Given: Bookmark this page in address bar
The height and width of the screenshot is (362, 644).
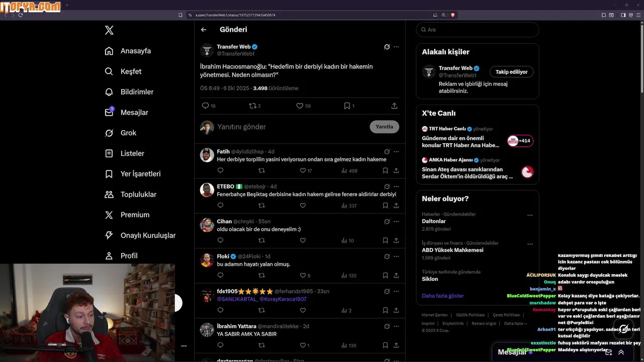Looking at the screenshot, I should [x=181, y=15].
